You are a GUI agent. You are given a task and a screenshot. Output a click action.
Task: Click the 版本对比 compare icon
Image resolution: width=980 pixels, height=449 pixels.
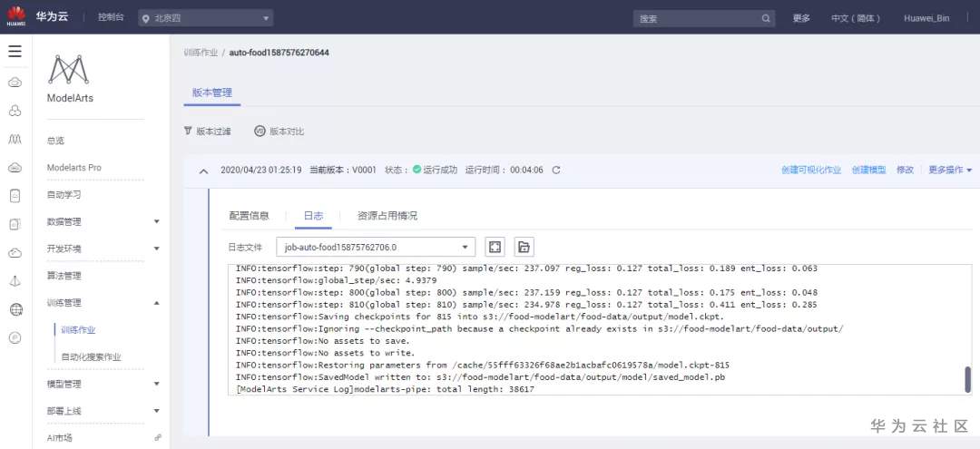tap(260, 132)
